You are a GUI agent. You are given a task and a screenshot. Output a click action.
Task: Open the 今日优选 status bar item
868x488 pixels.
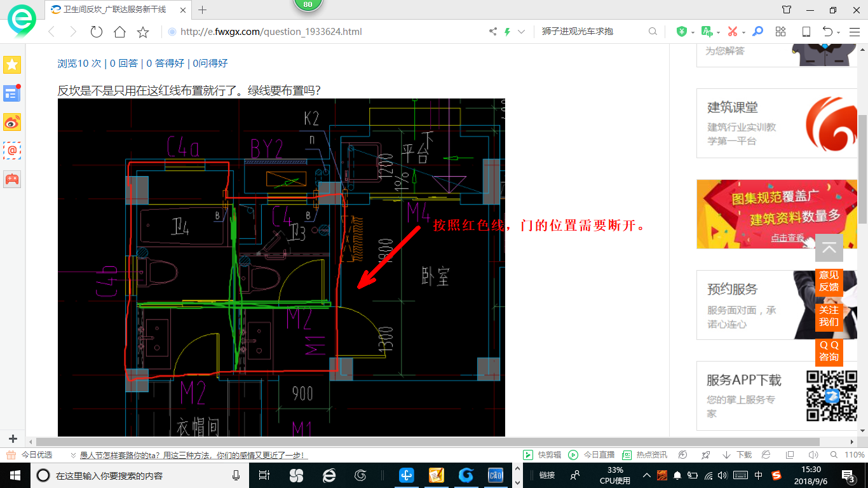point(30,455)
